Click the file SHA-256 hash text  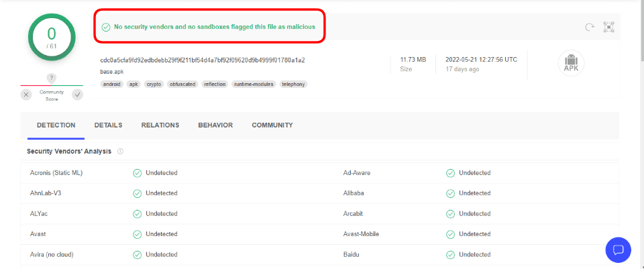pos(203,60)
